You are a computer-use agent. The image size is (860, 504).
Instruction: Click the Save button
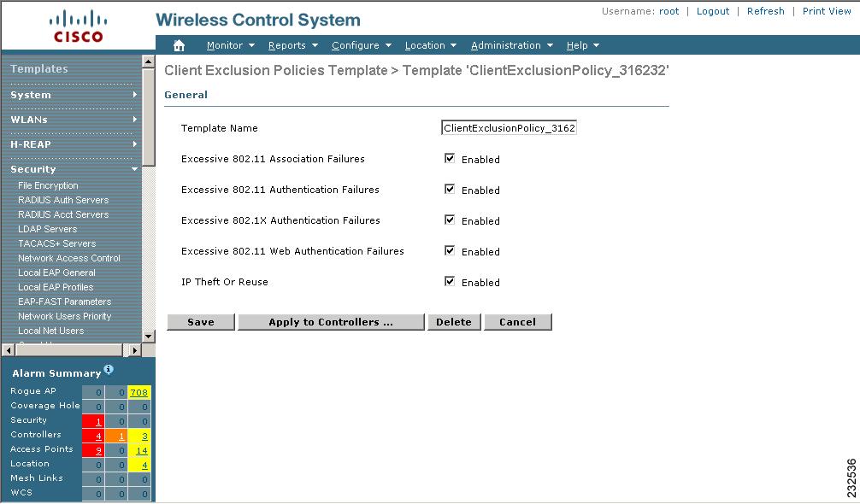(x=201, y=322)
